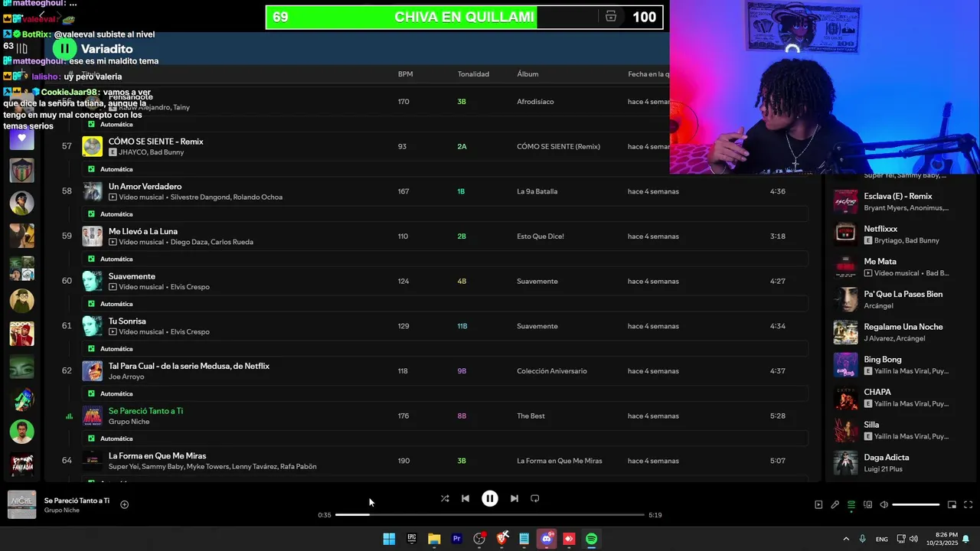Seek within the song progress bar

click(x=490, y=515)
